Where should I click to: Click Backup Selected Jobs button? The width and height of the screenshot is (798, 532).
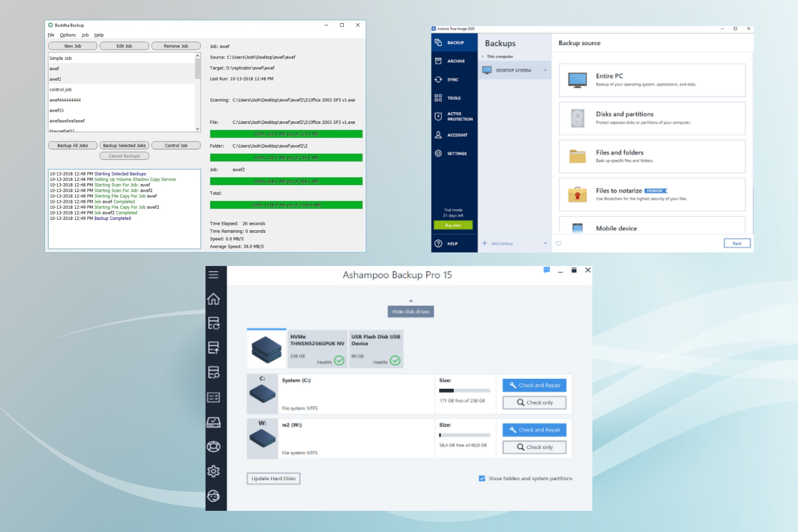tap(124, 145)
